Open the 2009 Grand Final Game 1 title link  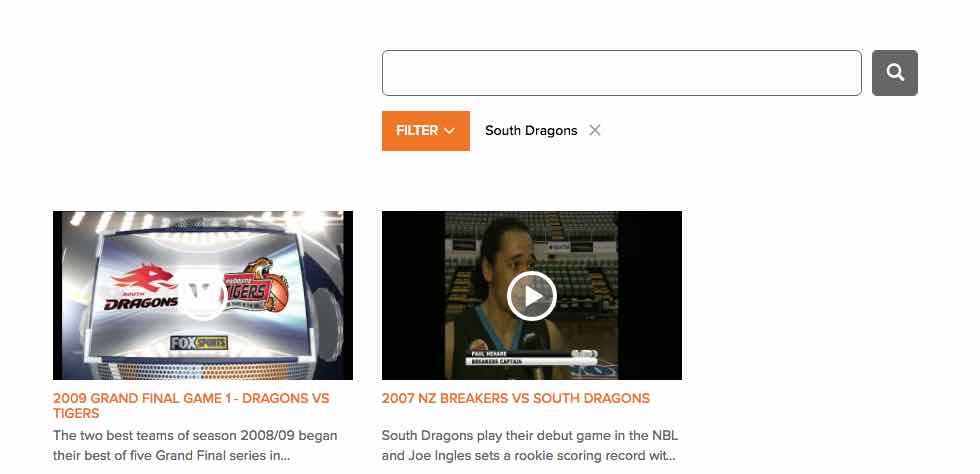(191, 405)
